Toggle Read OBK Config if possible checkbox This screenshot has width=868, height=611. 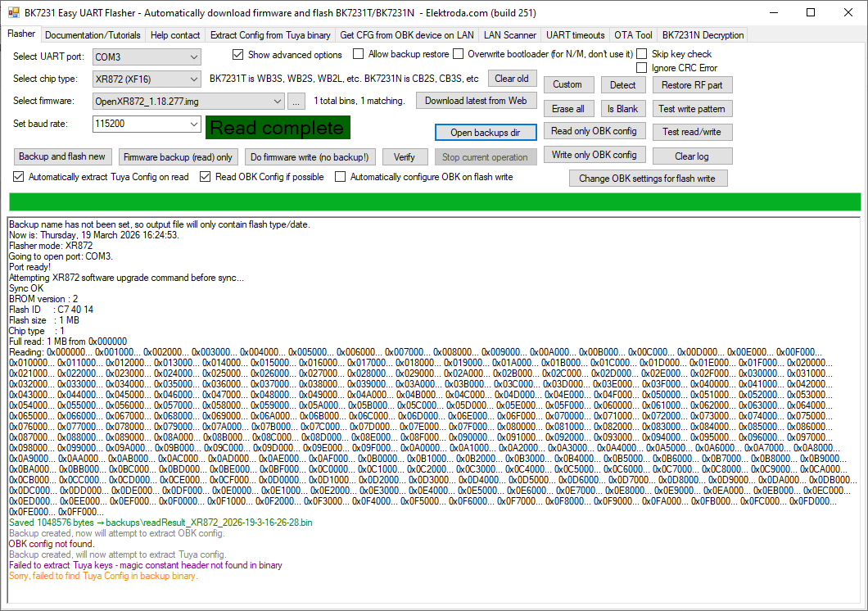(206, 177)
